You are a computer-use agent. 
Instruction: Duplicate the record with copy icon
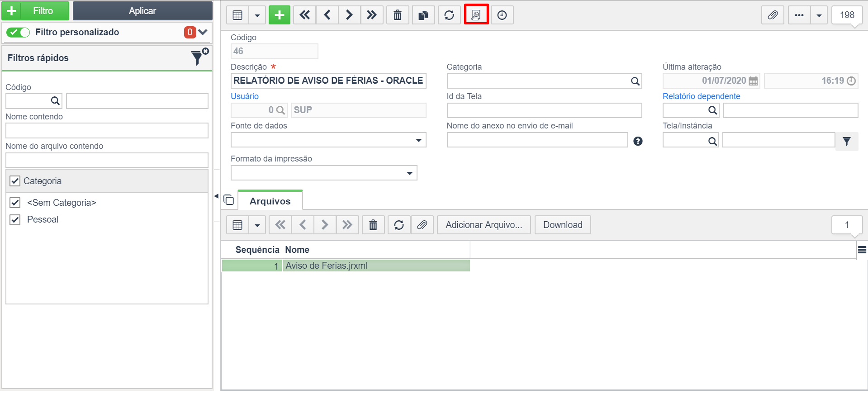423,15
